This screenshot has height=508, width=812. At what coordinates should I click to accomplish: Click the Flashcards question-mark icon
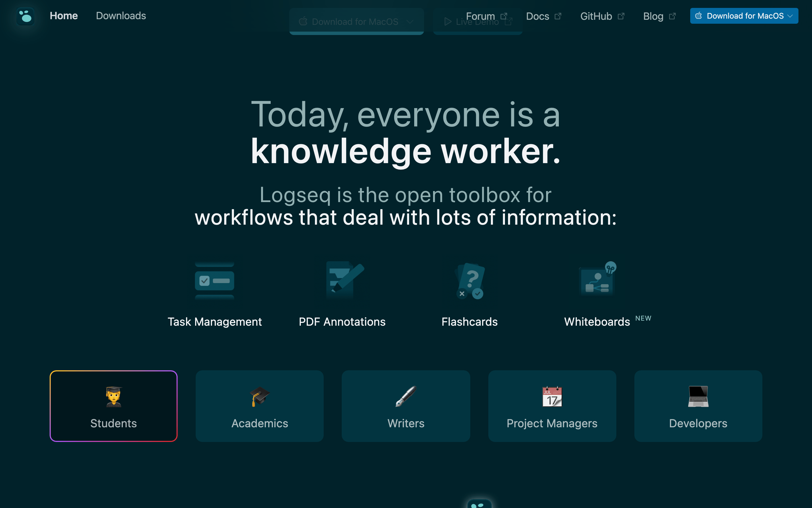pyautogui.click(x=470, y=281)
